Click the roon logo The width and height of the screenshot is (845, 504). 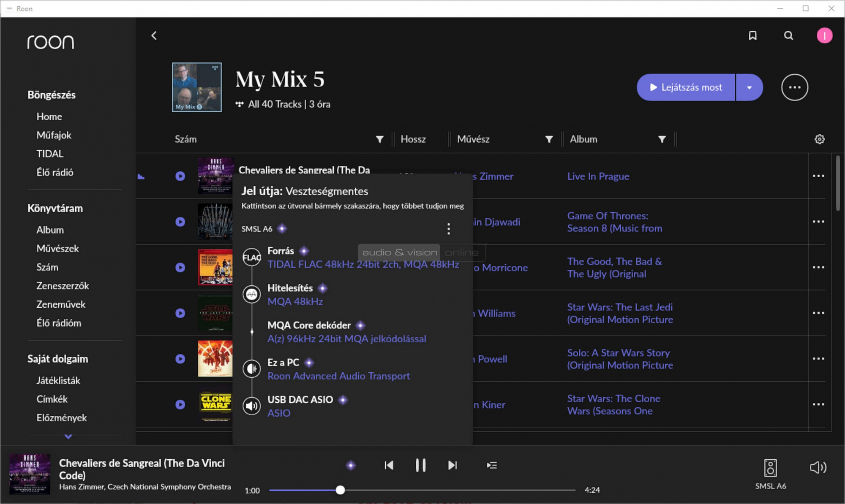[50, 42]
